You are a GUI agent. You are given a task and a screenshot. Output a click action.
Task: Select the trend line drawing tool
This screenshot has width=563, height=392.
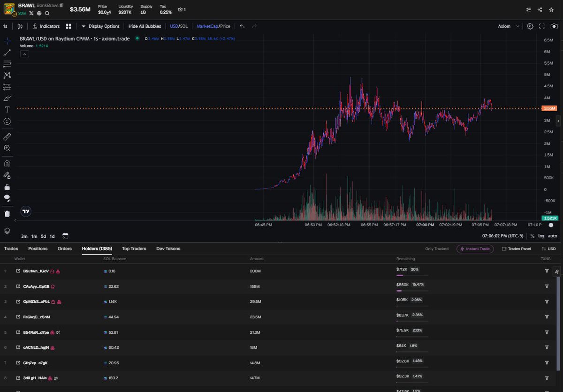click(7, 53)
